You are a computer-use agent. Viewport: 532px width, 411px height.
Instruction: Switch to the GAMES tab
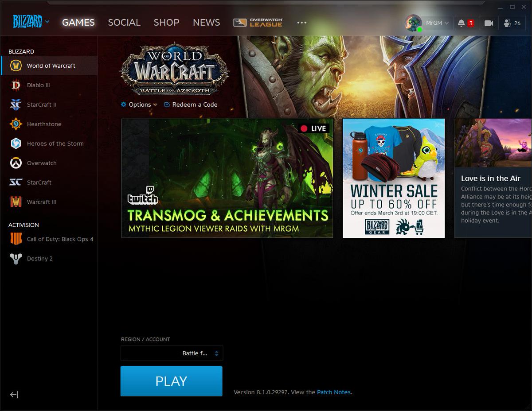[x=78, y=22]
